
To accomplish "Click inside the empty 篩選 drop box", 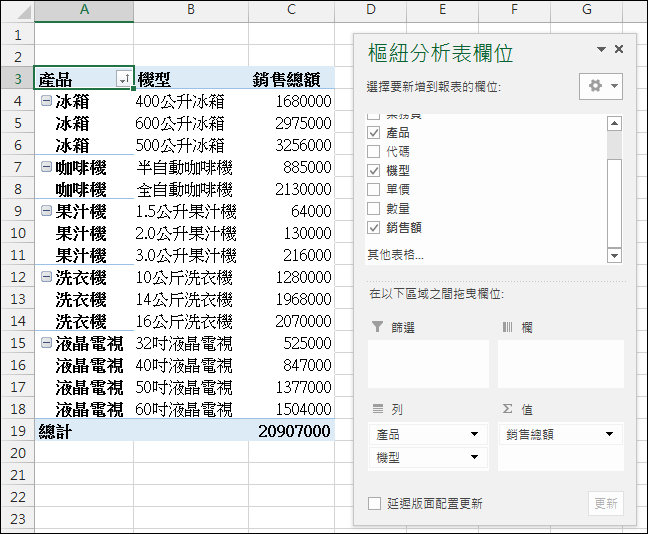I will click(428, 364).
